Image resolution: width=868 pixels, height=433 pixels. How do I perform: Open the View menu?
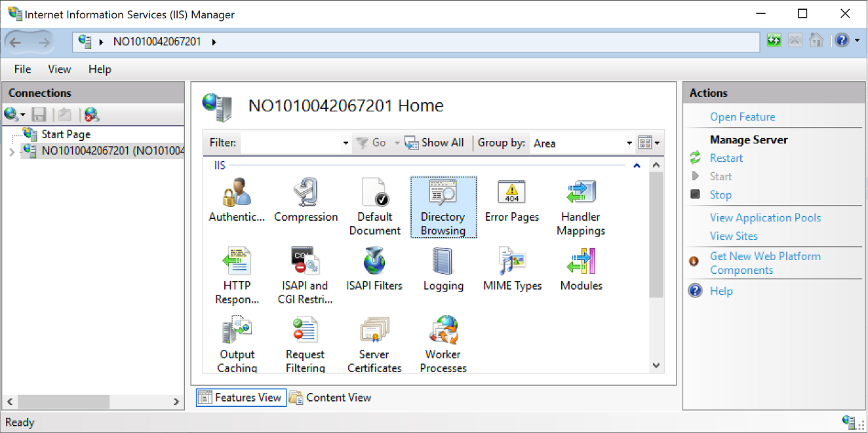coord(59,69)
